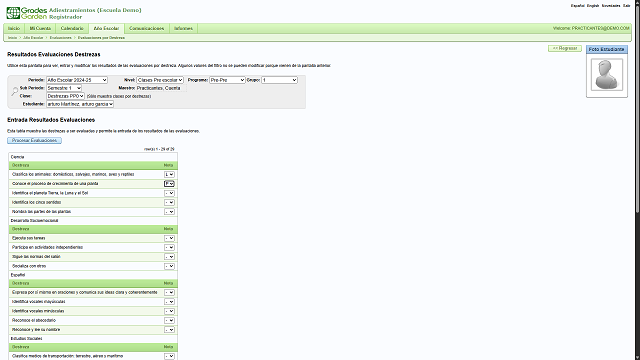Open the Comunicaciones tab
This screenshot has width=640, height=360.
147,28
